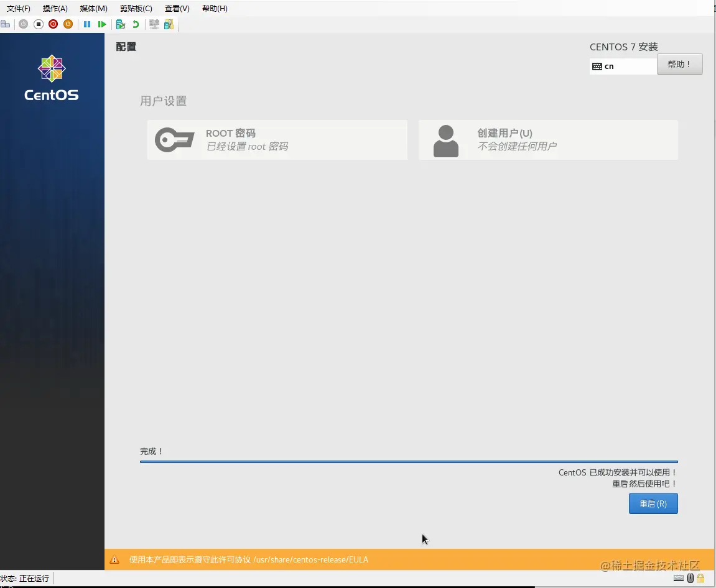Viewport: 716px width, 588px height.
Task: Click the red Shut Down icon
Action: 53,24
